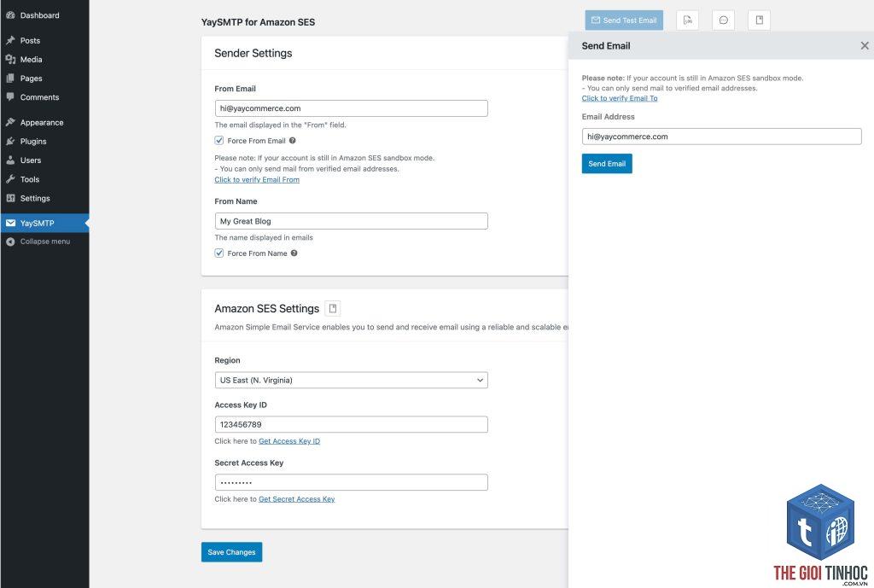
Task: Open Get Access Key ID link
Action: pyautogui.click(x=289, y=441)
